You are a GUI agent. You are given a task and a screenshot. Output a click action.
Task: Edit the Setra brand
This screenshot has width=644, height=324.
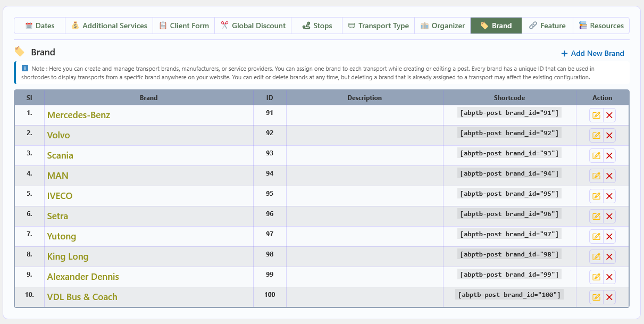click(596, 217)
